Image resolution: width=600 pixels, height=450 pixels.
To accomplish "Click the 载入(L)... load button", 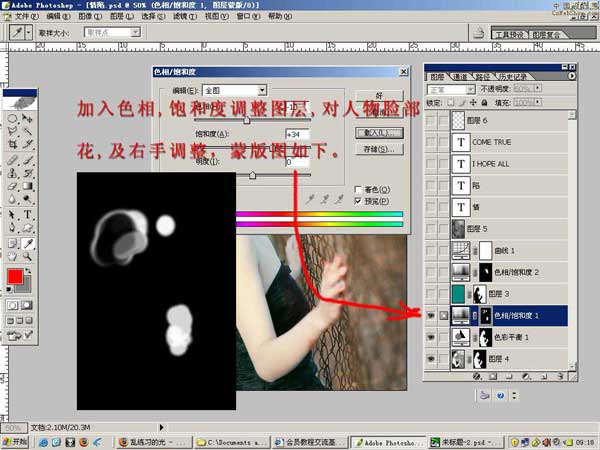I will click(x=379, y=133).
